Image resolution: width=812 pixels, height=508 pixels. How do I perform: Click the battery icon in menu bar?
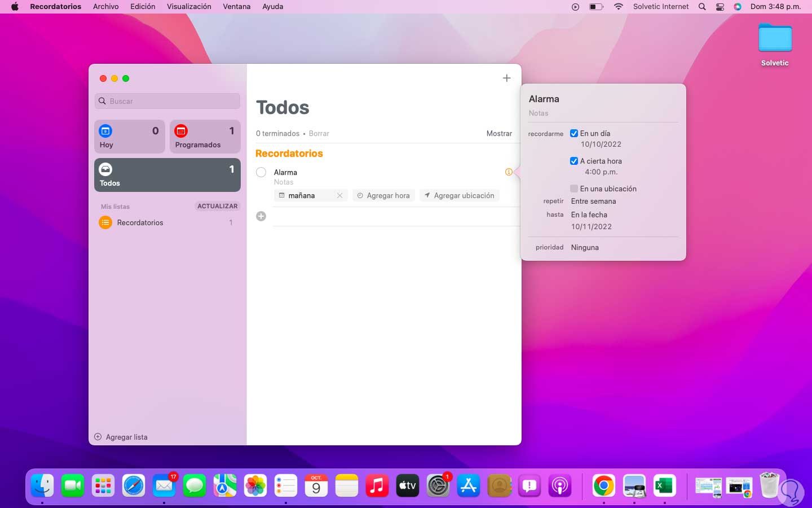tap(596, 7)
